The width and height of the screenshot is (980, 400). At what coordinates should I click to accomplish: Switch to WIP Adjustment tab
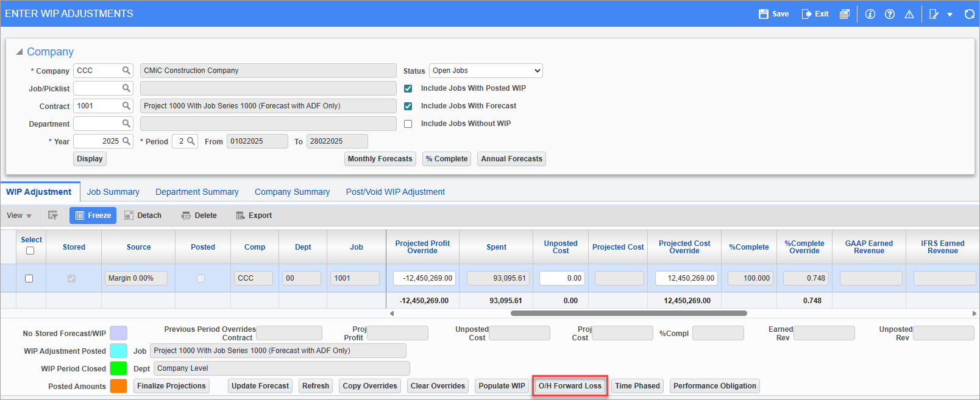pos(39,192)
